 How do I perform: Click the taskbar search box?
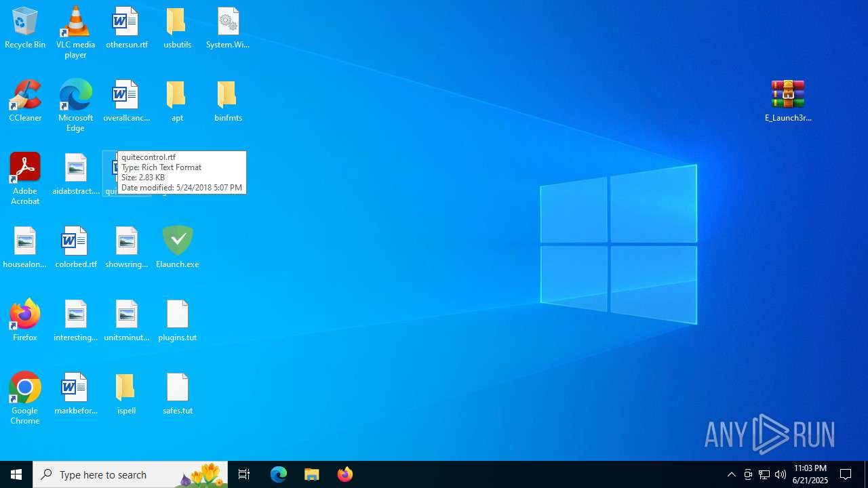point(130,474)
